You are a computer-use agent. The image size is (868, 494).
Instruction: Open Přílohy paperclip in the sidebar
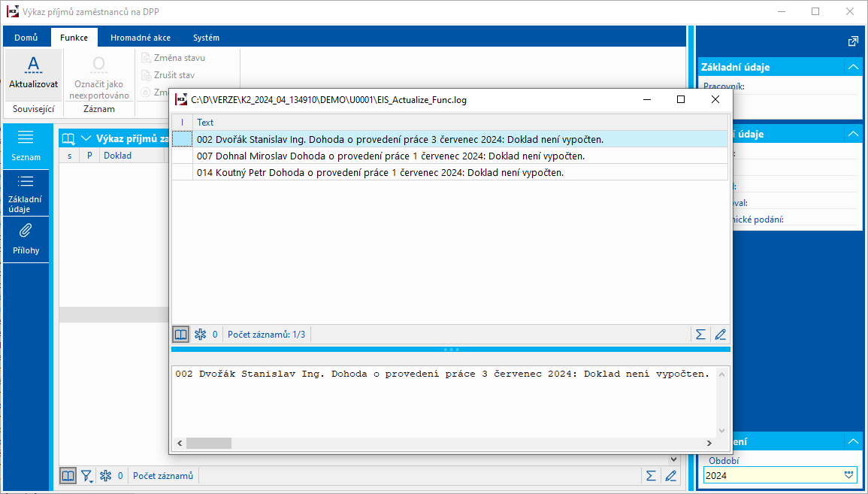[x=26, y=239]
